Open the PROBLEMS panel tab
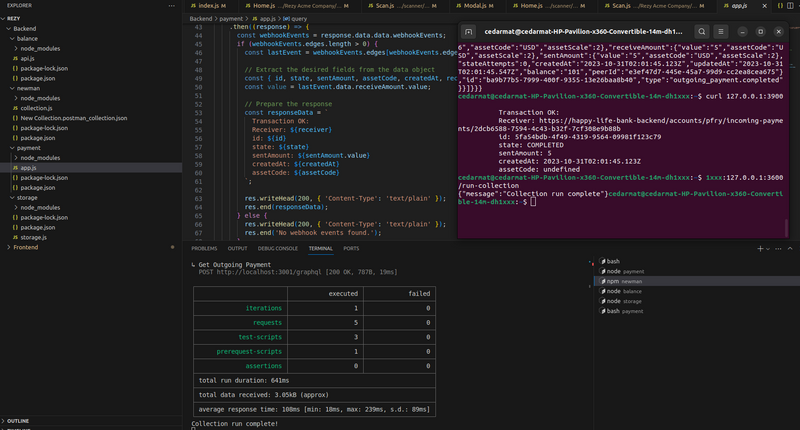 pos(204,249)
